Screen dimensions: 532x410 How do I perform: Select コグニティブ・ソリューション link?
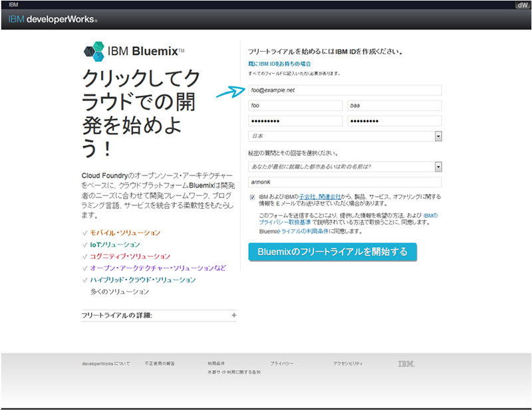click(x=130, y=256)
